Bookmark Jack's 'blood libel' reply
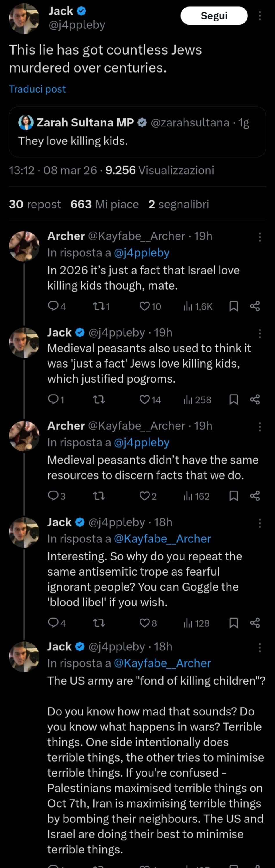 [x=234, y=623]
